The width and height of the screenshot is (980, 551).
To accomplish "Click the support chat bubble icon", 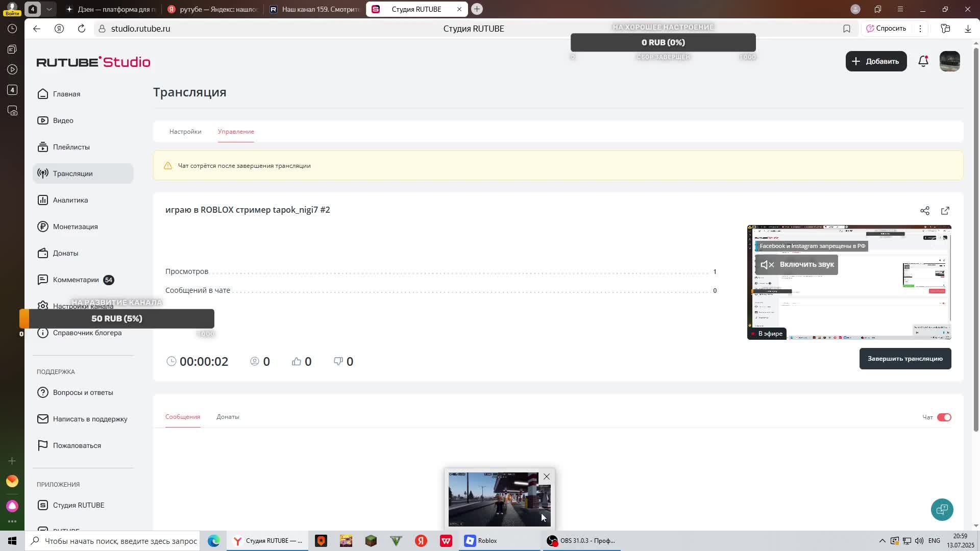I will click(942, 509).
